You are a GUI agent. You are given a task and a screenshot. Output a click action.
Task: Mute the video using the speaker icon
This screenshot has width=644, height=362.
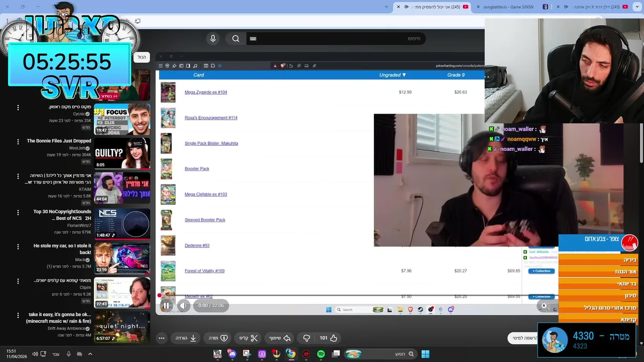(183, 305)
